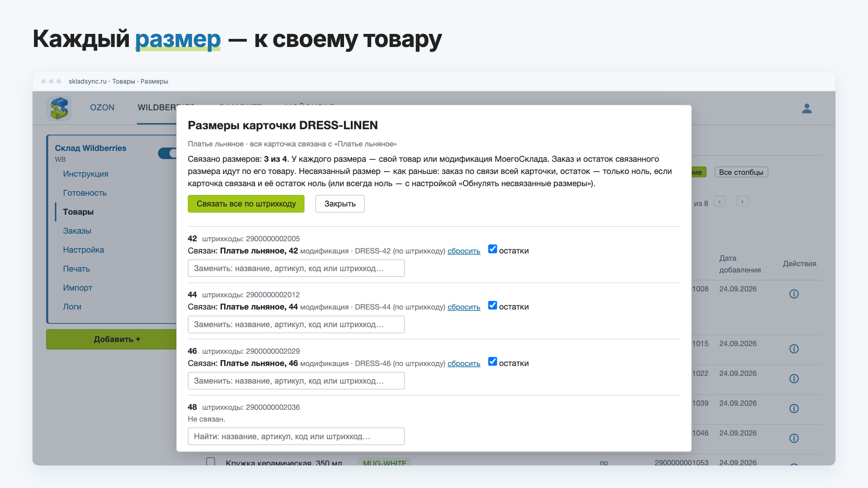868x488 pixels.
Task: Open Товары in the sidebar
Action: (78, 212)
